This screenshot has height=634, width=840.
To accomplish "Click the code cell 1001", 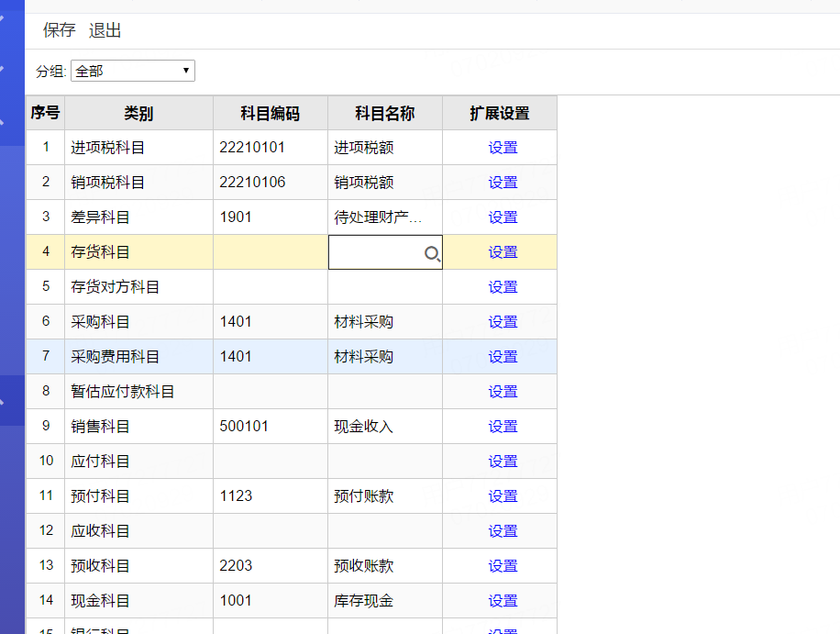I will (271, 600).
